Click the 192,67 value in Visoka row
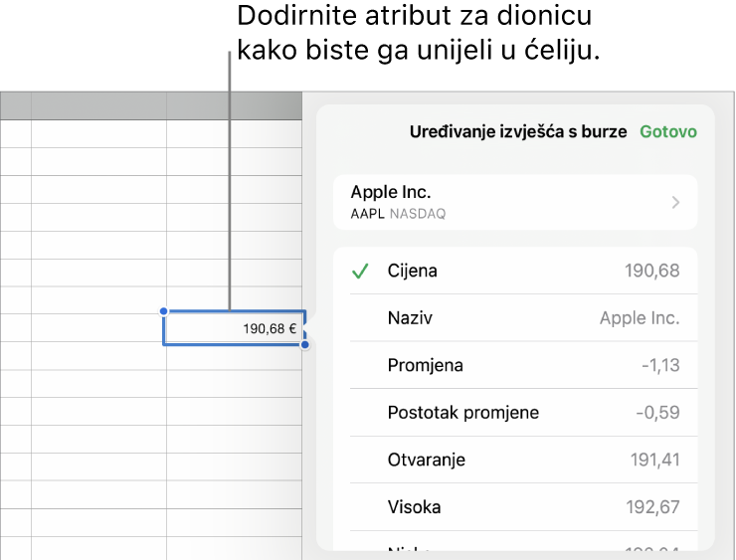736x560 pixels. click(x=652, y=507)
